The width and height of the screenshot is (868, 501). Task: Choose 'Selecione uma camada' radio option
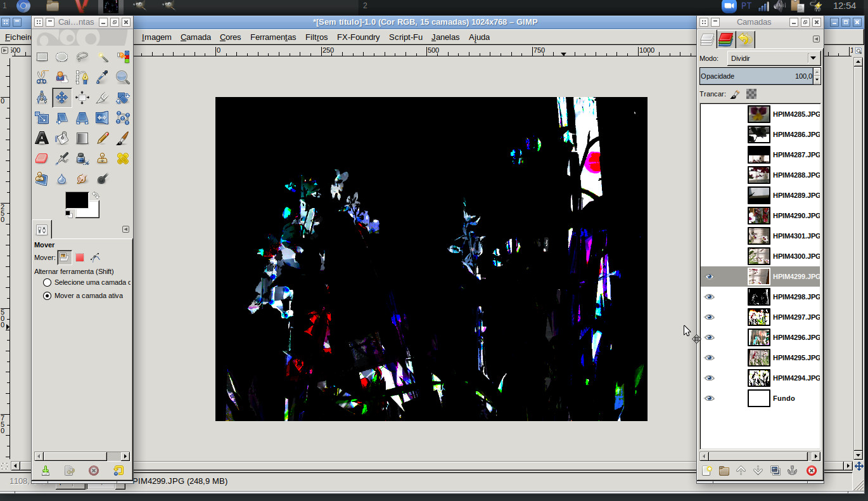tap(48, 282)
